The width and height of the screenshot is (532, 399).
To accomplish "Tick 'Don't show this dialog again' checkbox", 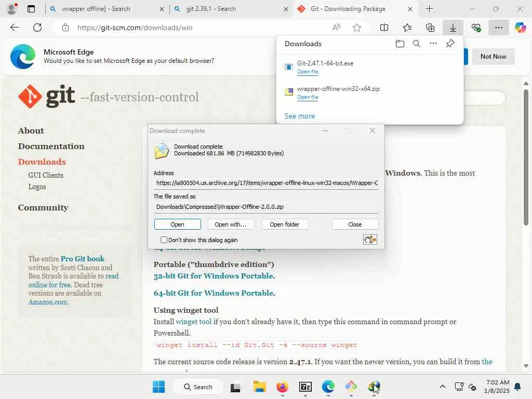I will point(164,240).
